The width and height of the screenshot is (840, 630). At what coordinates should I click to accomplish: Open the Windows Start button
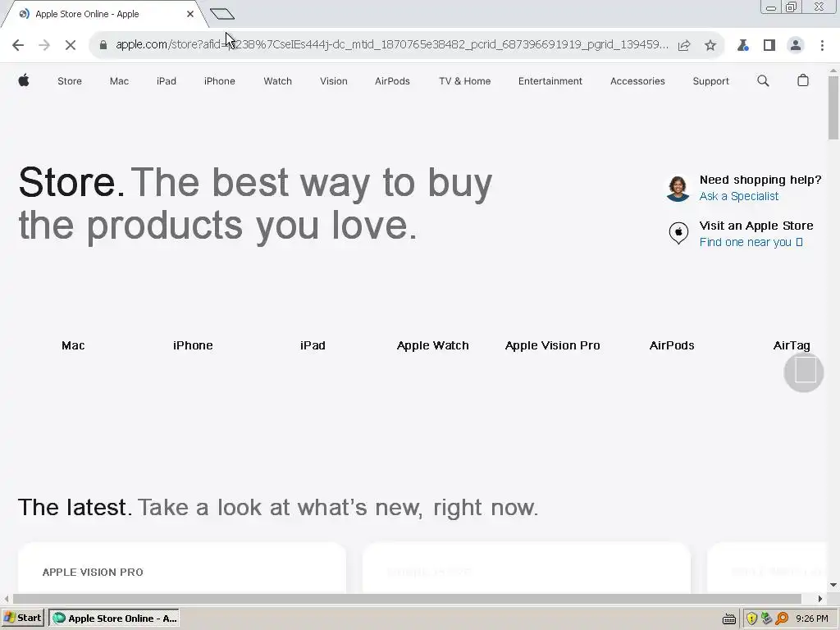point(23,618)
